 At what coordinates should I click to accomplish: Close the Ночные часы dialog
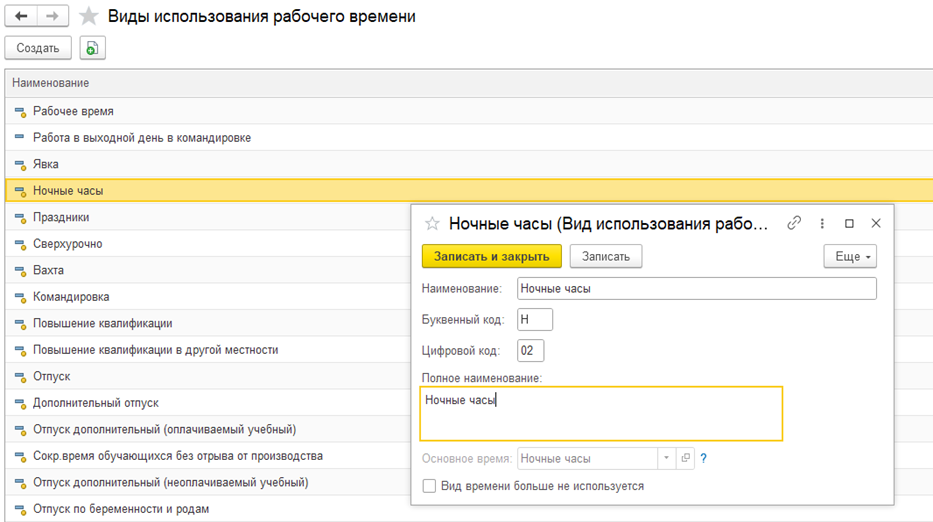[876, 223]
